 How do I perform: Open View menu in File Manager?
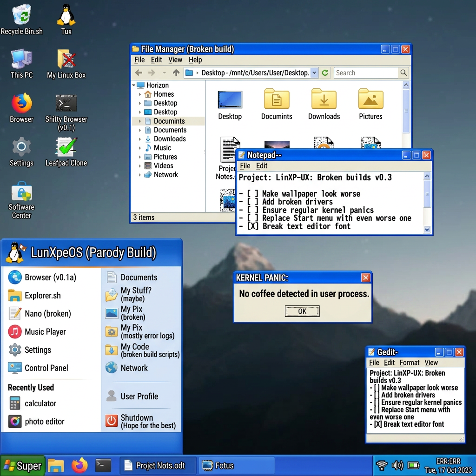click(x=175, y=60)
